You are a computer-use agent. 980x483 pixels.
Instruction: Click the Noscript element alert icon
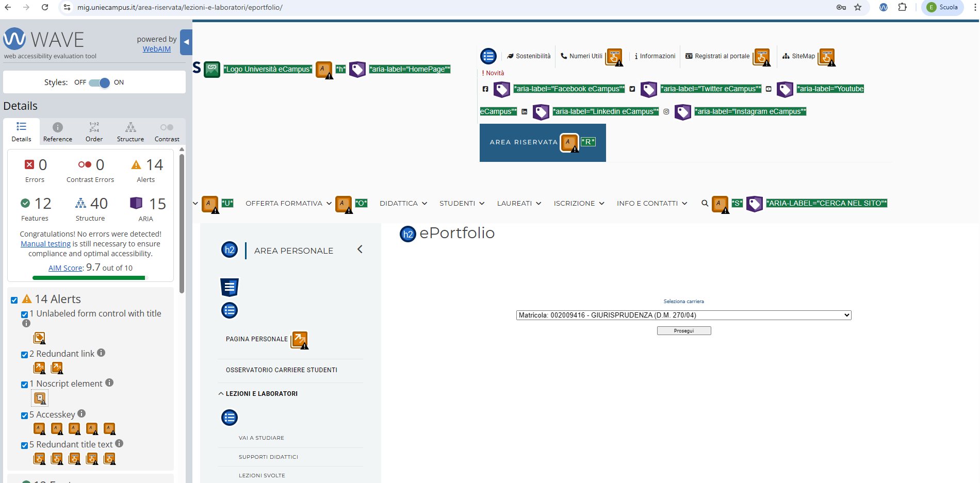[40, 398]
